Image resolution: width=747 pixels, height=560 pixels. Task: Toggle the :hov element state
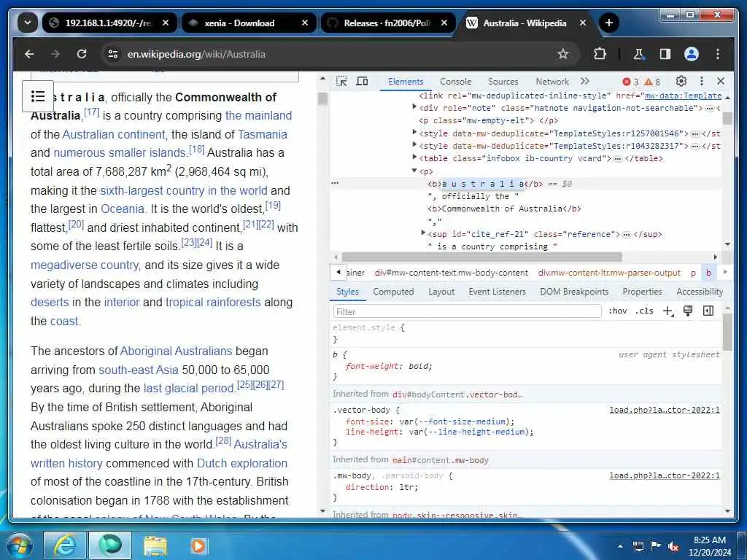tap(617, 311)
